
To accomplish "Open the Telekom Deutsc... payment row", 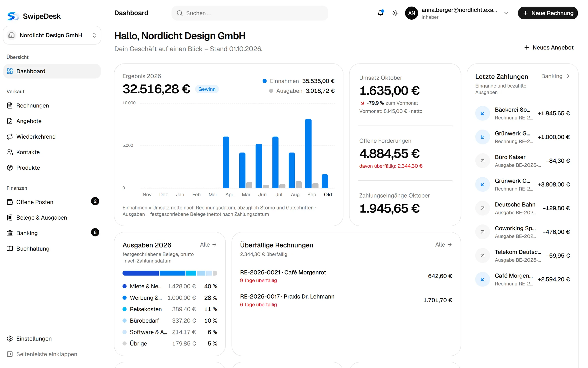I will (523, 256).
